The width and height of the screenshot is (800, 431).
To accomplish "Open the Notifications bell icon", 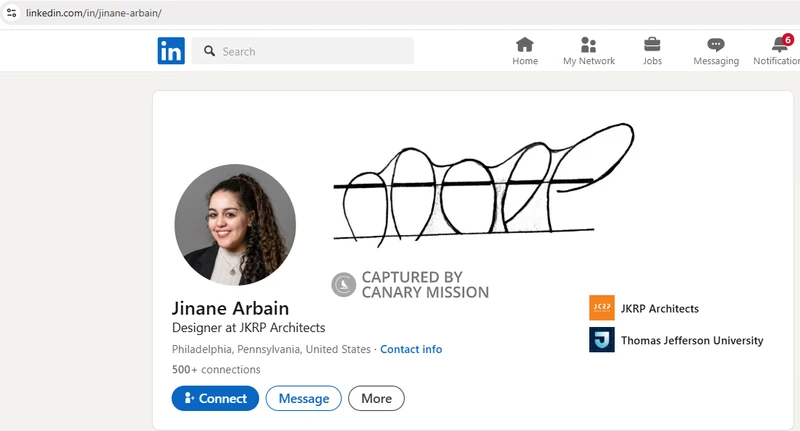I will coord(780,44).
